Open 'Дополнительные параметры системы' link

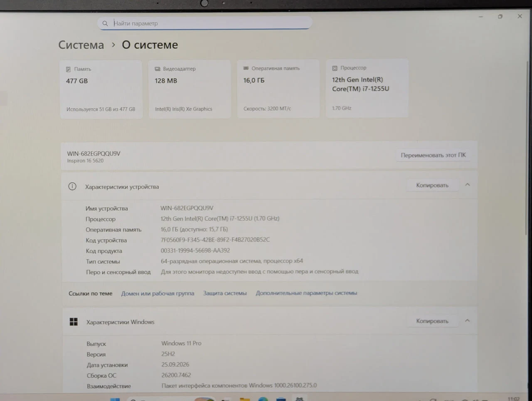tap(306, 293)
